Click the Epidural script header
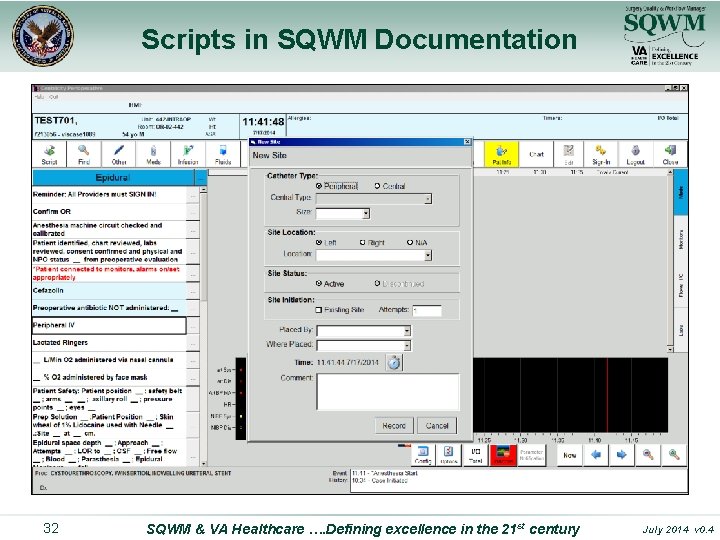 (113, 178)
